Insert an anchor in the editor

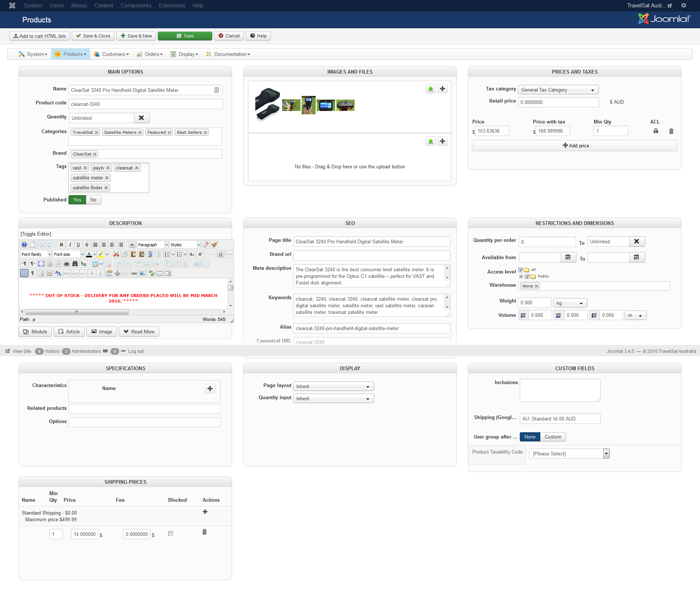click(x=118, y=273)
